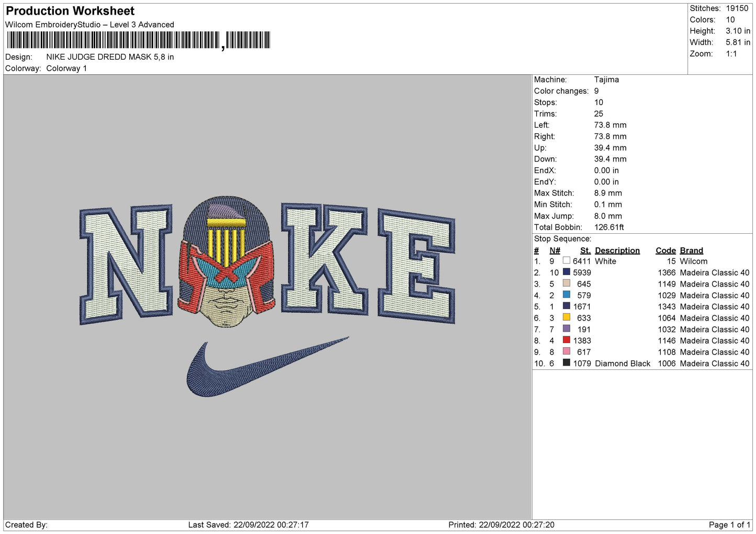
Task: Click the dark navy swatch for code 1343
Action: (566, 306)
